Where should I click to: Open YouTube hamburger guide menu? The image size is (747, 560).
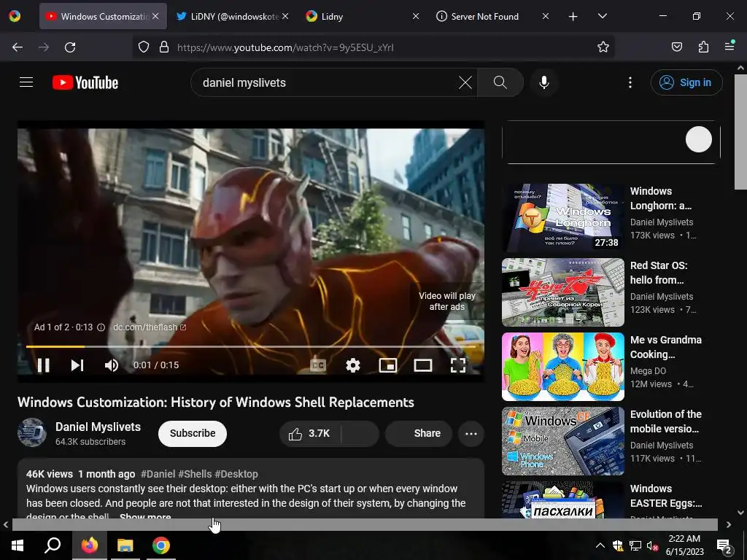(26, 82)
